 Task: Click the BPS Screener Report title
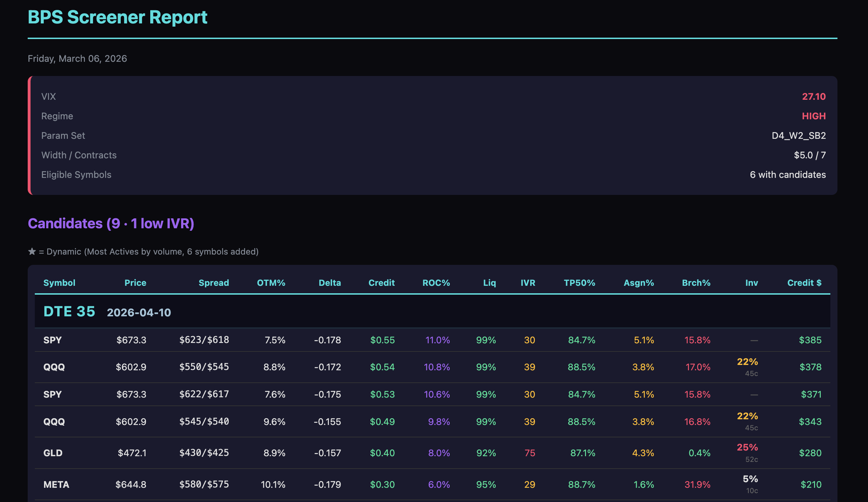118,17
